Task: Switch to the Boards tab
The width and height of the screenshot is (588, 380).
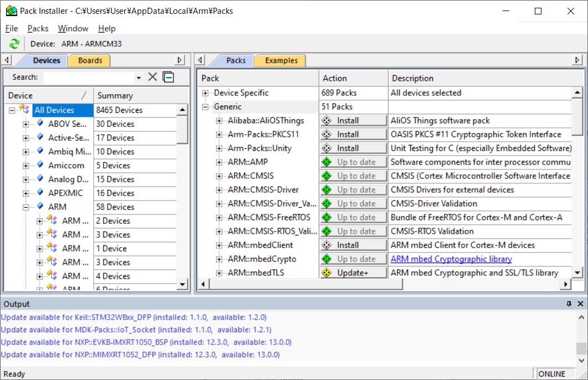Action: coord(90,60)
